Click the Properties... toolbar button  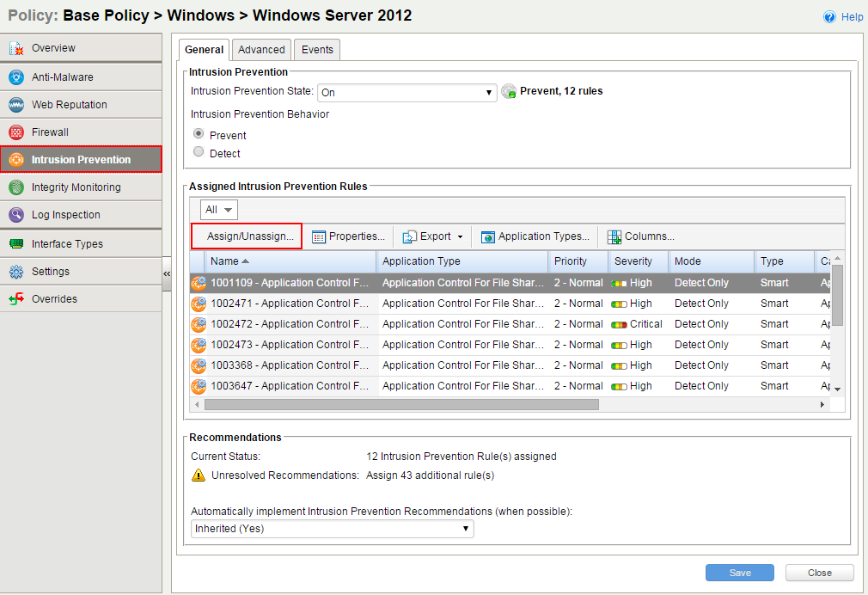[348, 236]
